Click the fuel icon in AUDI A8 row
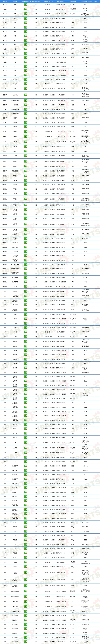 pos(25,62)
